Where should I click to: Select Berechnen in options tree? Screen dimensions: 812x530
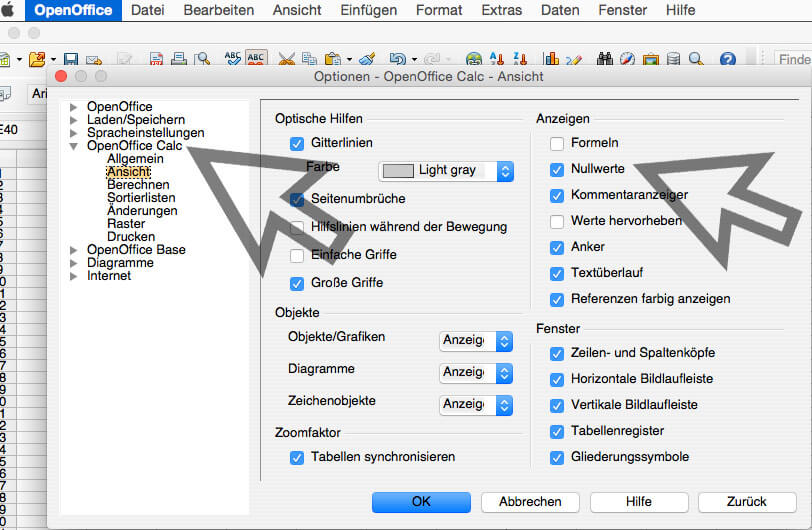pyautogui.click(x=138, y=185)
